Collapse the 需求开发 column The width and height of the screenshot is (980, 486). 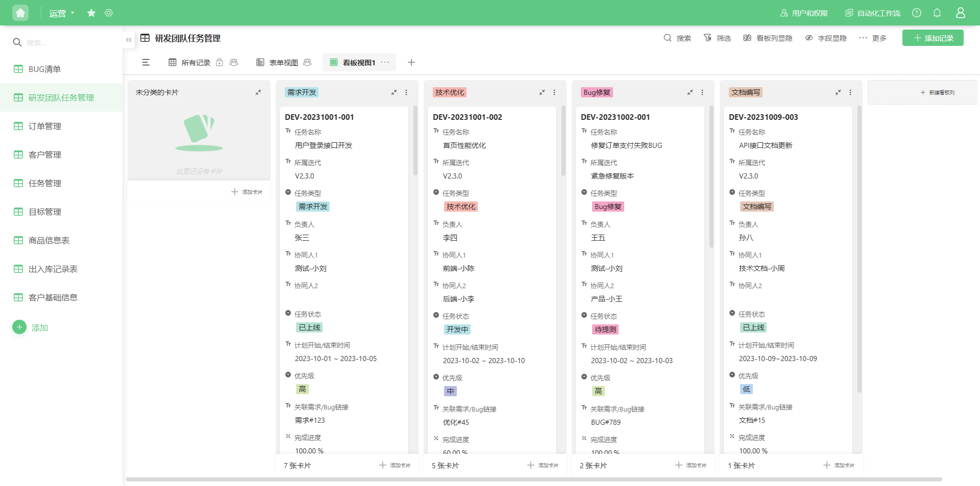(394, 92)
